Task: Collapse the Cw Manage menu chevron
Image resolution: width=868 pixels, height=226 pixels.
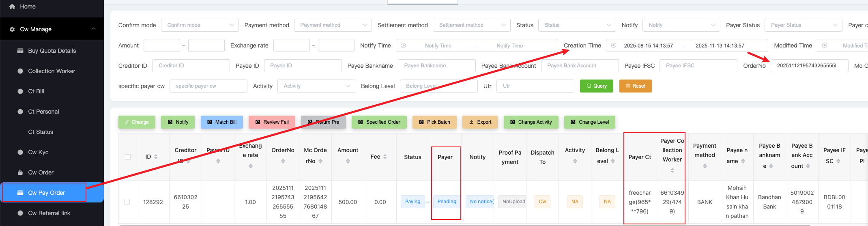Action: pos(93,29)
